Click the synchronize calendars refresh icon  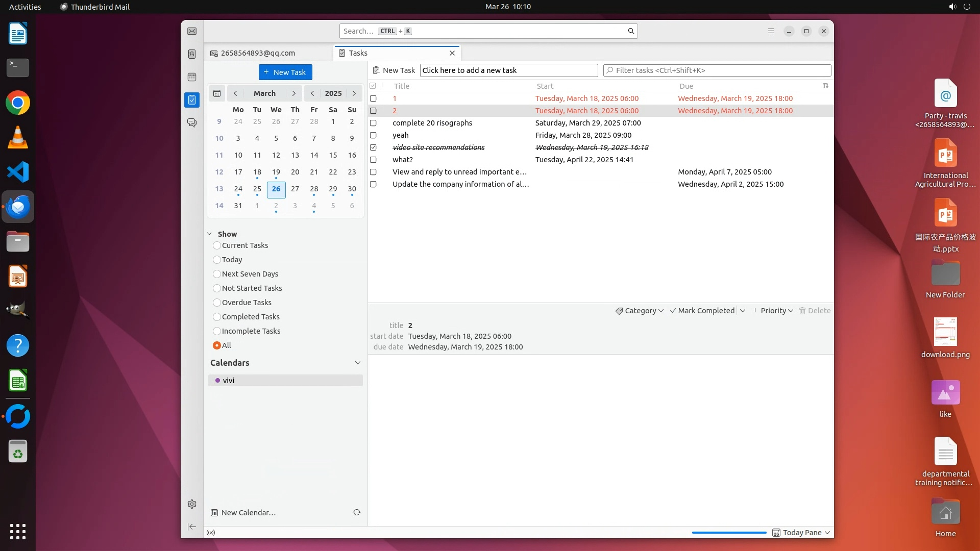pyautogui.click(x=357, y=512)
